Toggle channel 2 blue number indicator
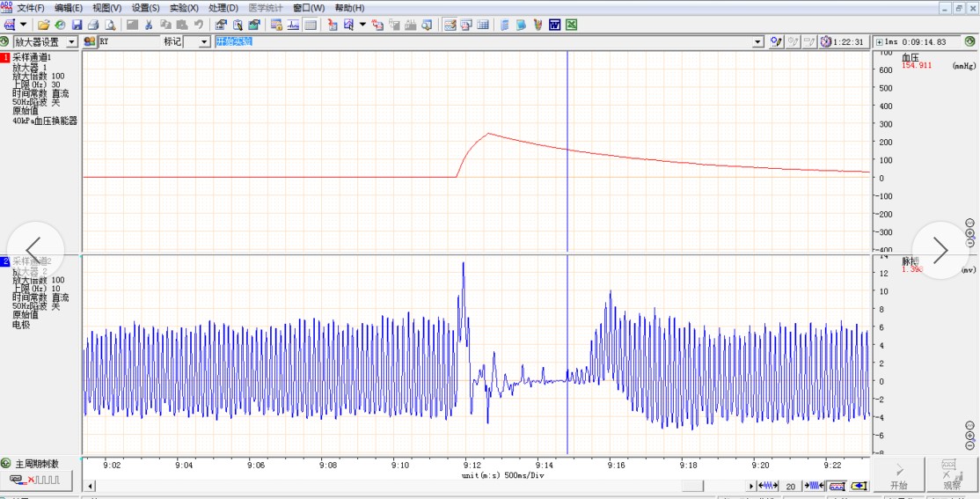Image resolution: width=980 pixels, height=499 pixels. (5, 261)
